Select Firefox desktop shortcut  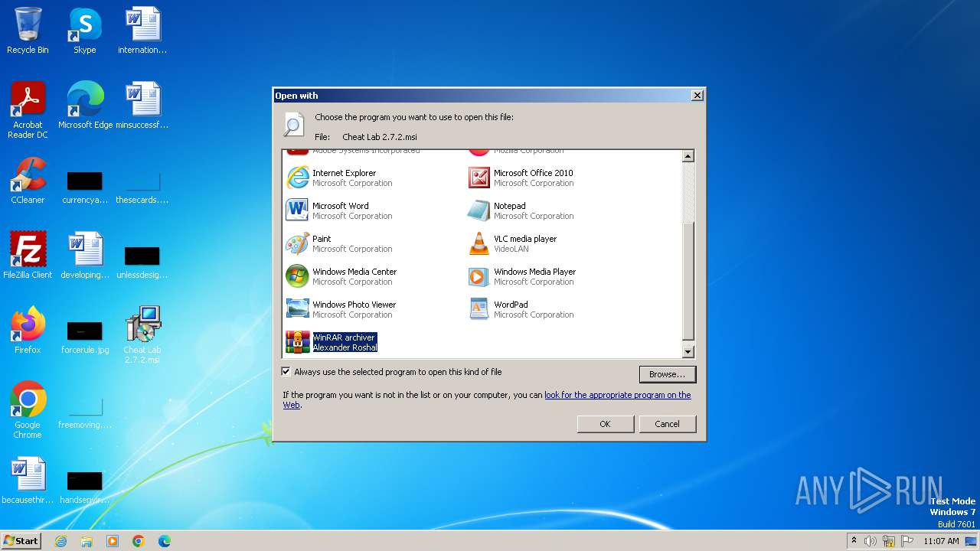(x=28, y=331)
